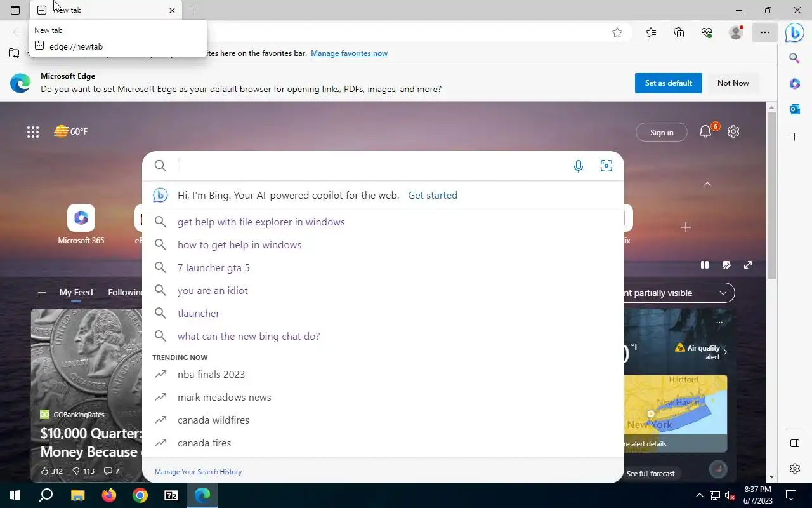Click the Sign in button
The height and width of the screenshot is (508, 812).
(662, 132)
